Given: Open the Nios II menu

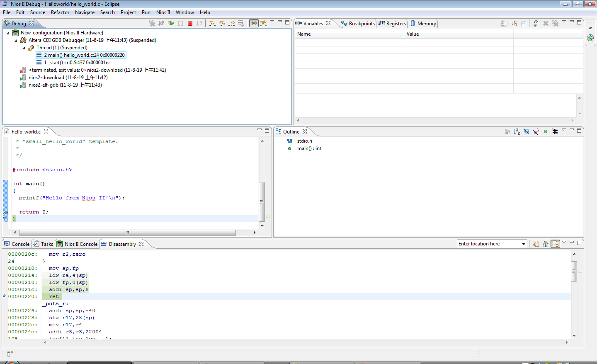Looking at the screenshot, I should pos(163,12).
